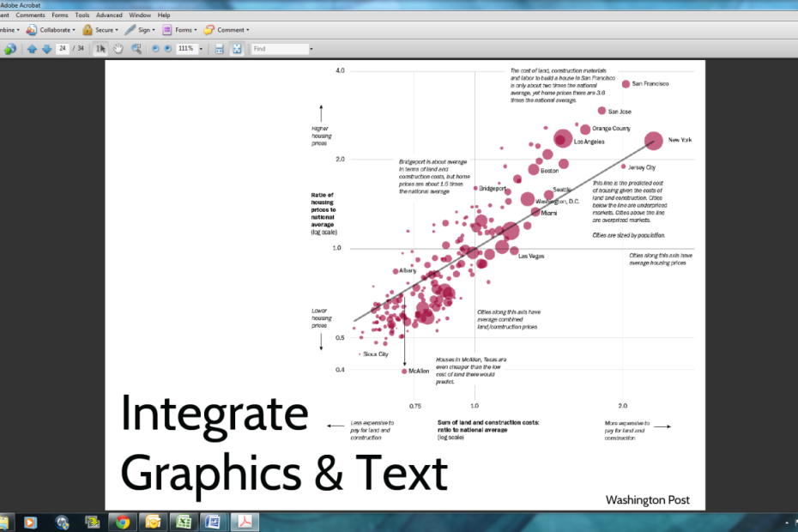
Task: Click inside the Find search box
Action: point(279,49)
